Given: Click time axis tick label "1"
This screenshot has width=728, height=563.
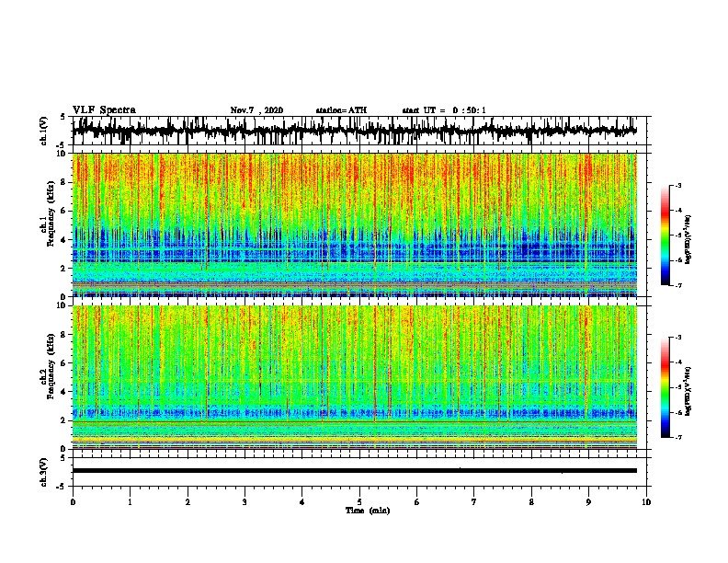Looking at the screenshot, I should click(130, 502).
